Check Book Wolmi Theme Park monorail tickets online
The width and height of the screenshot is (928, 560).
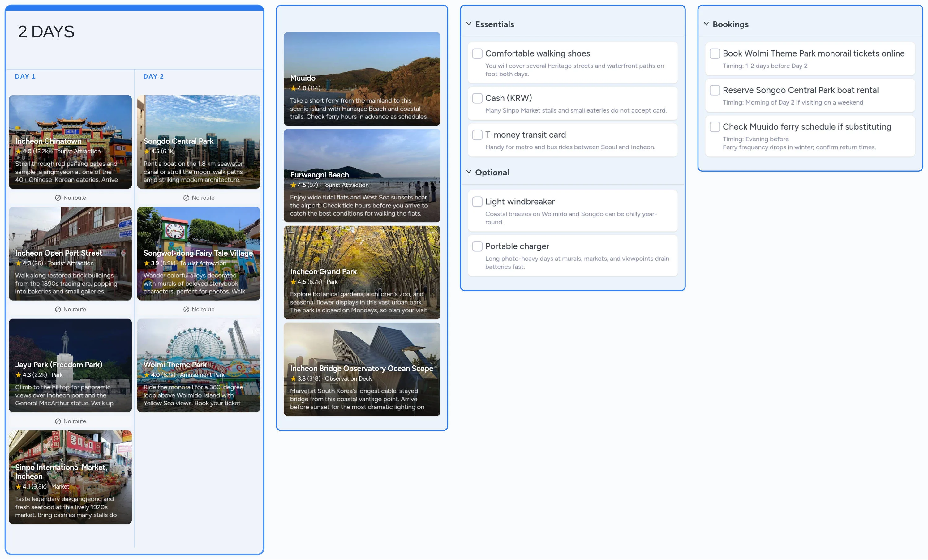pos(715,53)
